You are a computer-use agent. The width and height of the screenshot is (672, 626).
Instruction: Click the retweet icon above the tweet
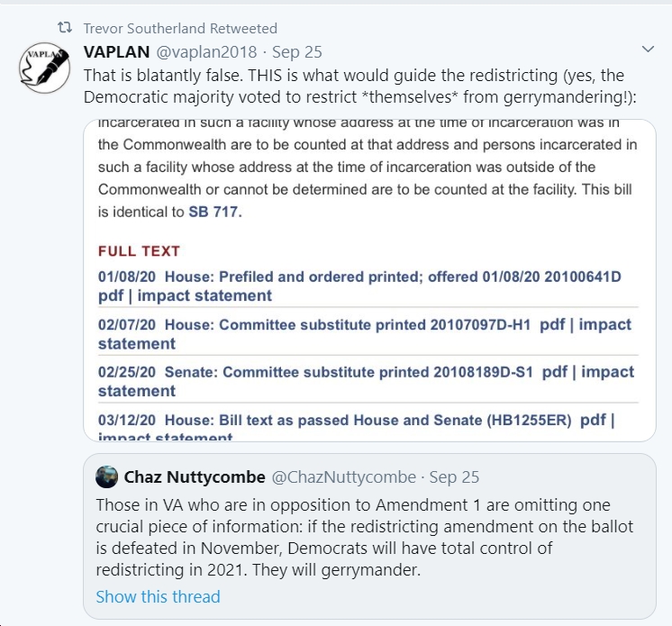tap(65, 28)
